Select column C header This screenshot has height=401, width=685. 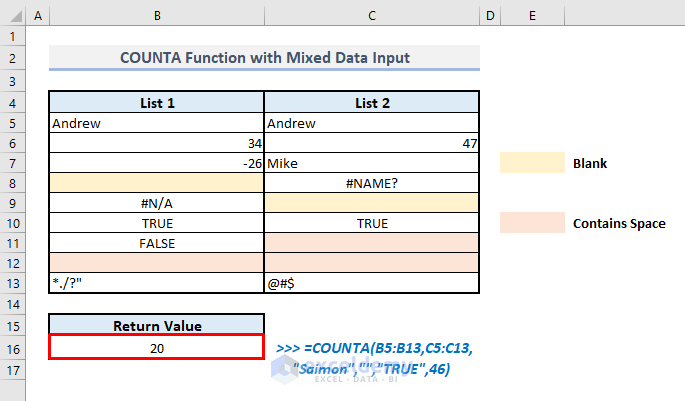372,17
